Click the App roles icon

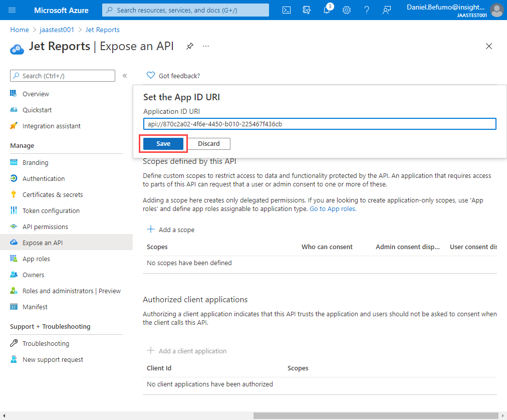(x=14, y=259)
